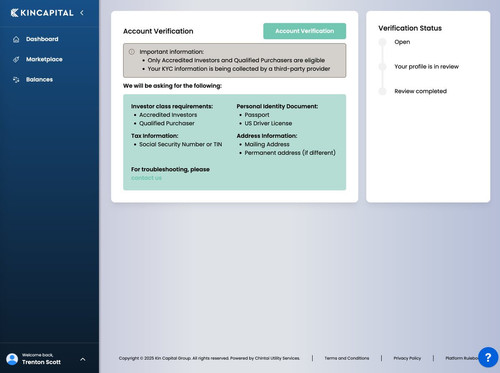Open the Privacy Policy link
Image resolution: width=500 pixels, height=373 pixels.
(x=407, y=358)
